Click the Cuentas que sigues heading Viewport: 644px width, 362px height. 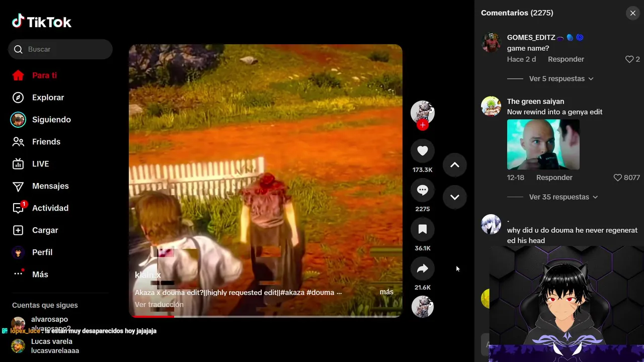coord(45,305)
